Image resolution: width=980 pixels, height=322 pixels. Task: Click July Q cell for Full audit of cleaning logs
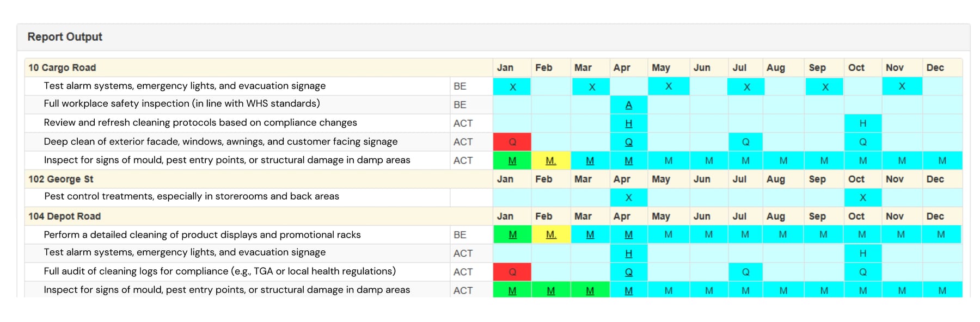[746, 272]
